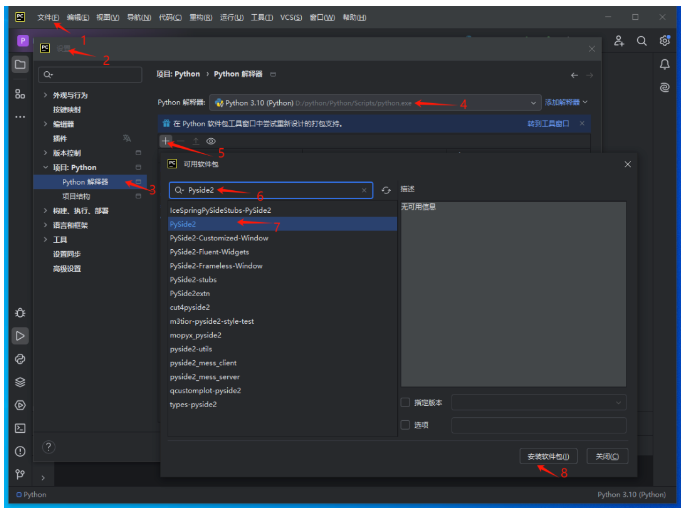Viewport: 684px width, 514px height.
Task: Open the Run menu
Action: tap(232, 17)
